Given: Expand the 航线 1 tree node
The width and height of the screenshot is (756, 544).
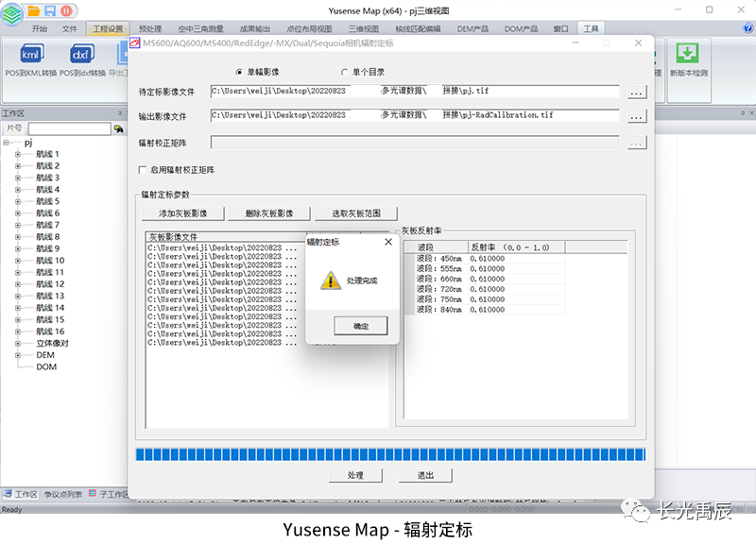Looking at the screenshot, I should tap(17, 154).
